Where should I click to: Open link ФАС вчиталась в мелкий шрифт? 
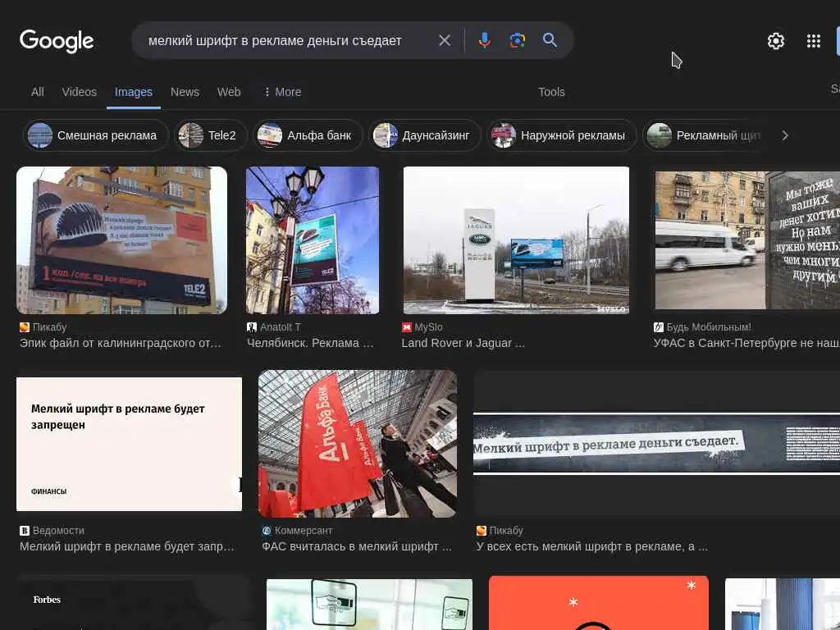coord(357,546)
